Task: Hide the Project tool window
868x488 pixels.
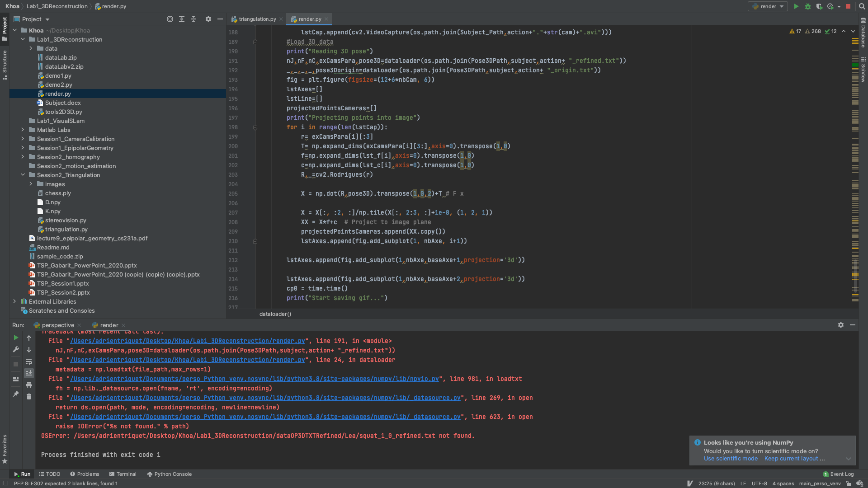Action: pyautogui.click(x=220, y=19)
